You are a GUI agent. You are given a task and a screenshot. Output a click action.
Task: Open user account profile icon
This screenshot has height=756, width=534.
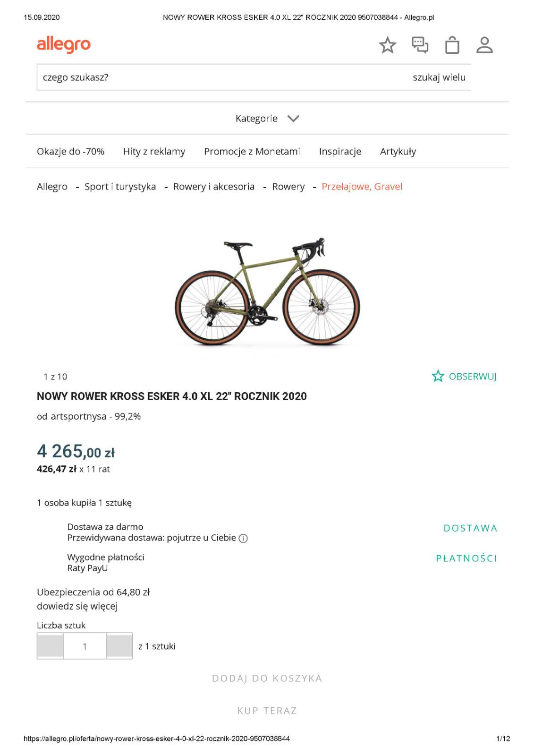click(484, 45)
